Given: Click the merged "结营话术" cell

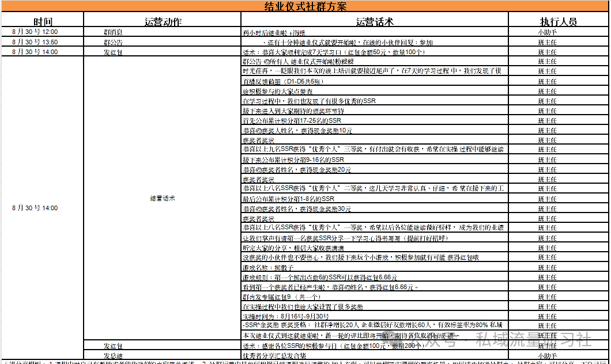Looking at the screenshot, I should [x=163, y=198].
